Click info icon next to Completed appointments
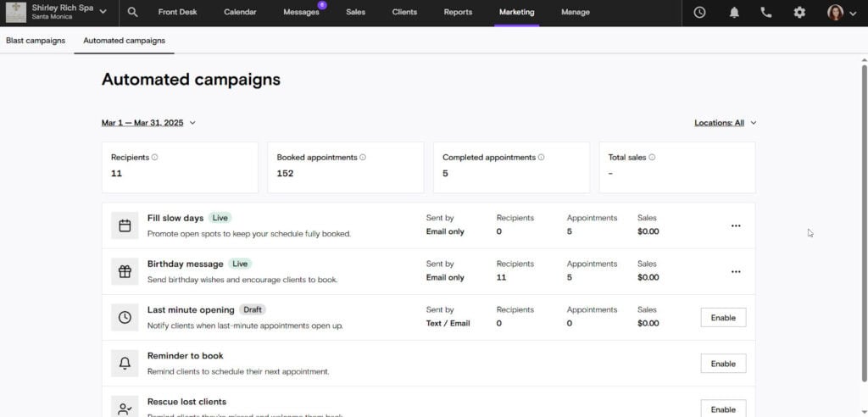868x417 pixels. [x=541, y=158]
